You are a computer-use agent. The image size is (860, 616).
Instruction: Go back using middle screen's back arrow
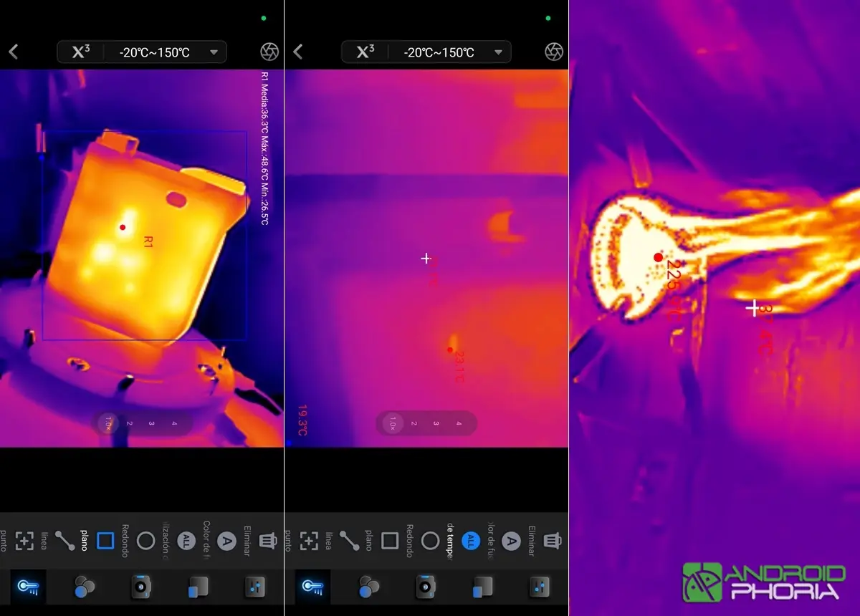point(297,52)
